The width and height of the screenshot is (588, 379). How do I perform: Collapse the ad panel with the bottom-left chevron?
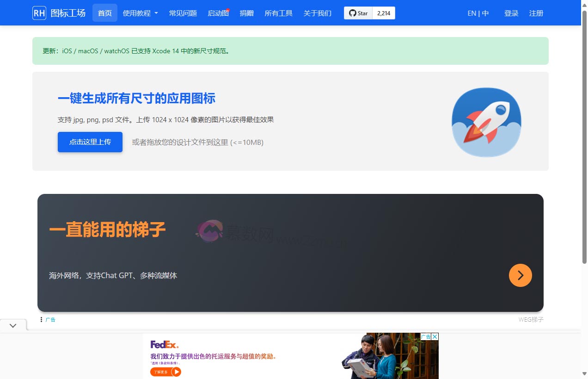click(12, 325)
